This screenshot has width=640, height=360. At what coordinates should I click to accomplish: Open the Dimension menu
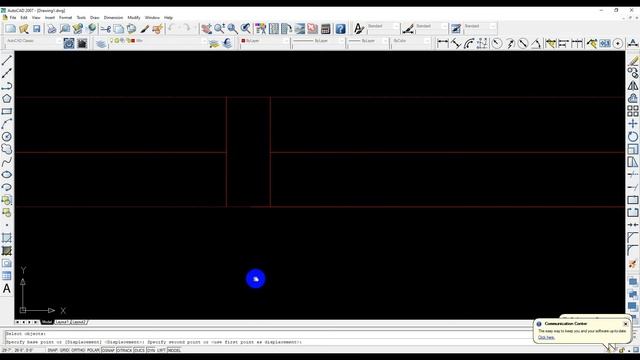[x=113, y=18]
